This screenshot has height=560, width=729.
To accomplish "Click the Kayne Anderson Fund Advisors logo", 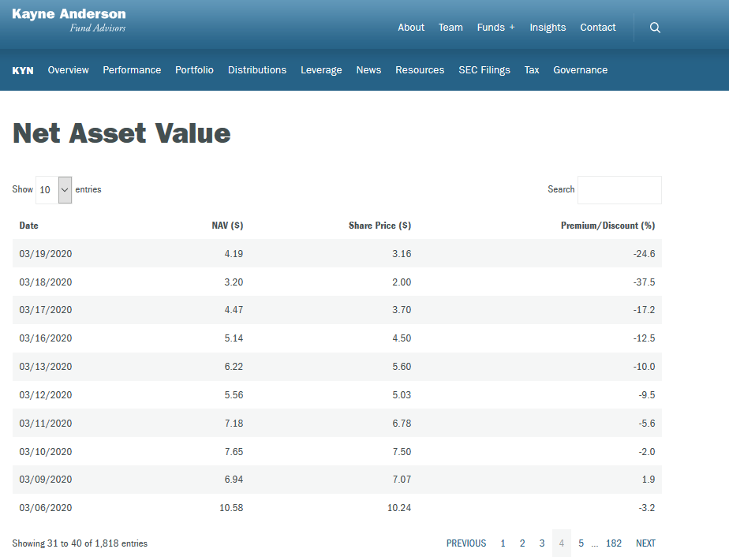I will (69, 21).
